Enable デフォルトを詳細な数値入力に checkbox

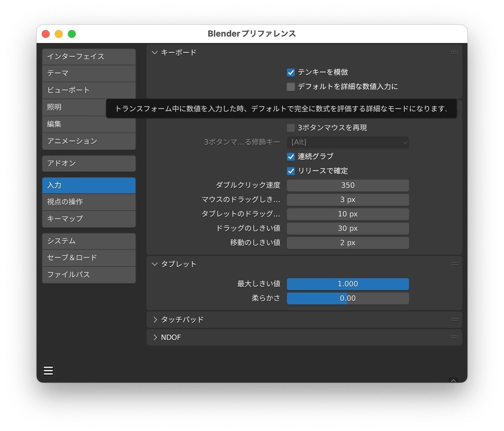click(x=291, y=87)
